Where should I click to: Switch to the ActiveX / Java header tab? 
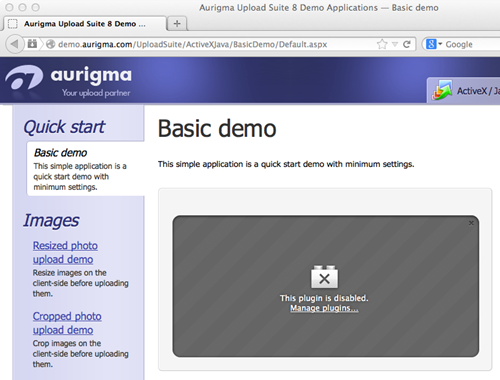point(464,90)
